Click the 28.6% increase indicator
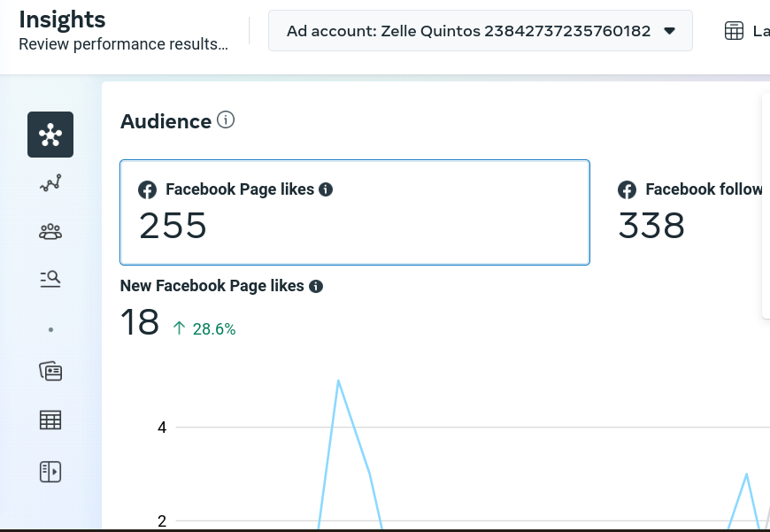The height and width of the screenshot is (532, 770). point(204,329)
